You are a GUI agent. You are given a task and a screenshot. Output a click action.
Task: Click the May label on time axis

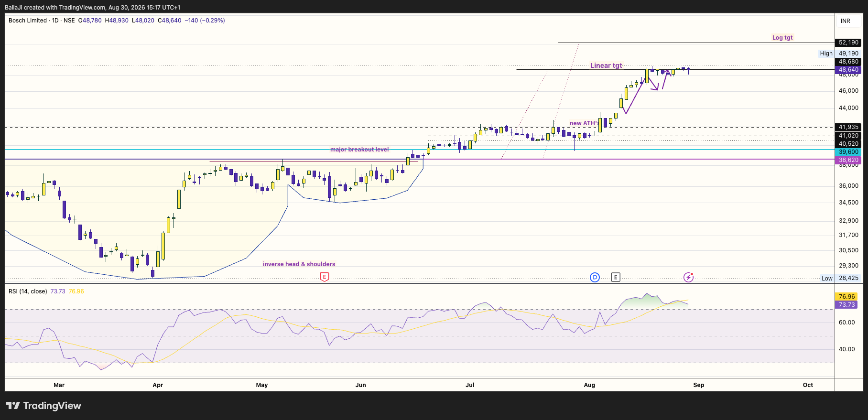262,385
